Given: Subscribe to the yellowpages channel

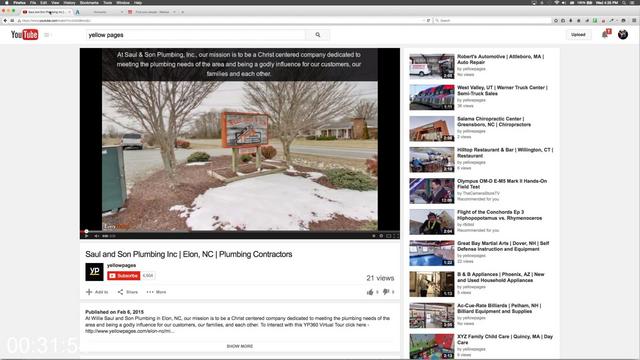Looking at the screenshot, I should pyautogui.click(x=124, y=276).
